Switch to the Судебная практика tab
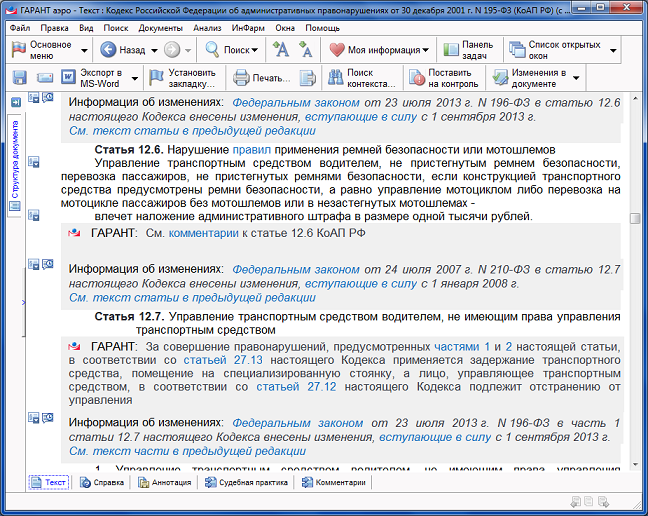This screenshot has height=516, width=648. [245, 482]
